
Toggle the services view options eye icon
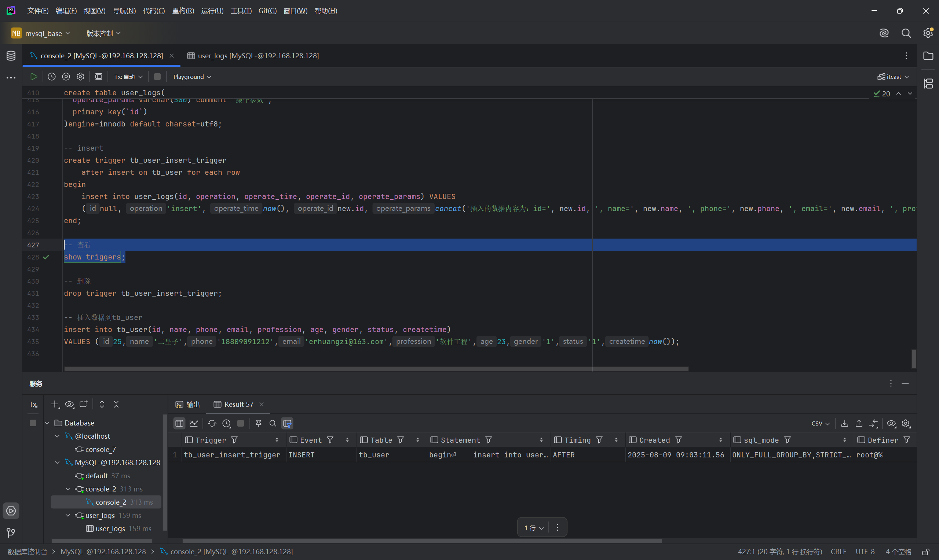click(69, 404)
